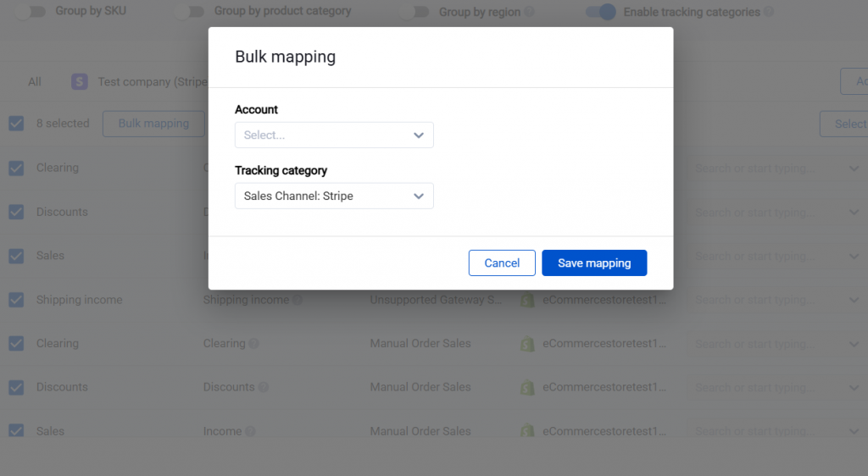Uncheck the first Clearing row checkbox
This screenshot has width=868, height=476.
[16, 168]
